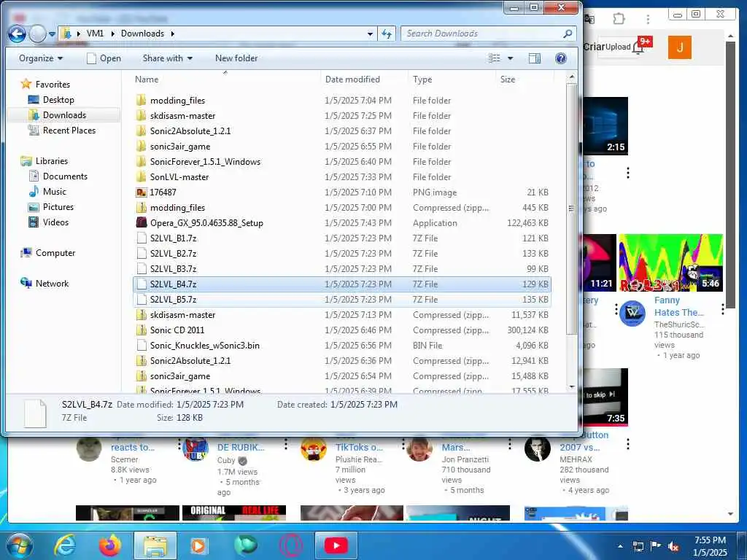The height and width of the screenshot is (560, 747).
Task: Select the 176487 PNG image icon
Action: [141, 192]
